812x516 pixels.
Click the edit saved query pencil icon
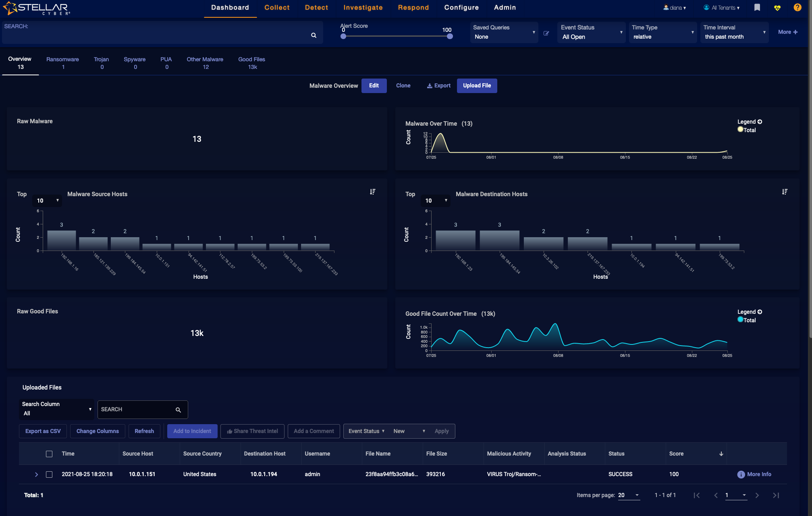click(546, 33)
